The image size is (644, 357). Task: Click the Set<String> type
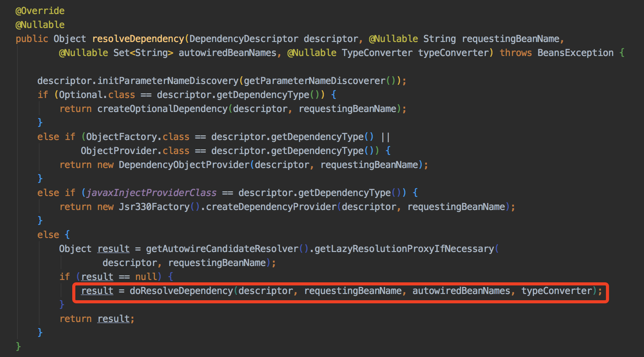[143, 53]
